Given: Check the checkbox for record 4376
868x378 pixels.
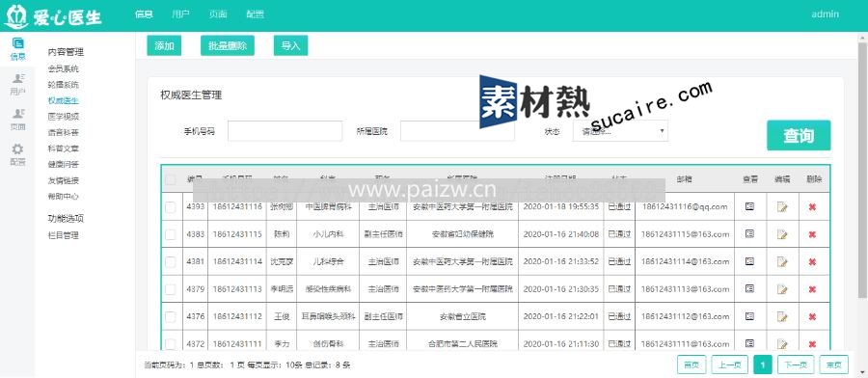Looking at the screenshot, I should point(171,317).
